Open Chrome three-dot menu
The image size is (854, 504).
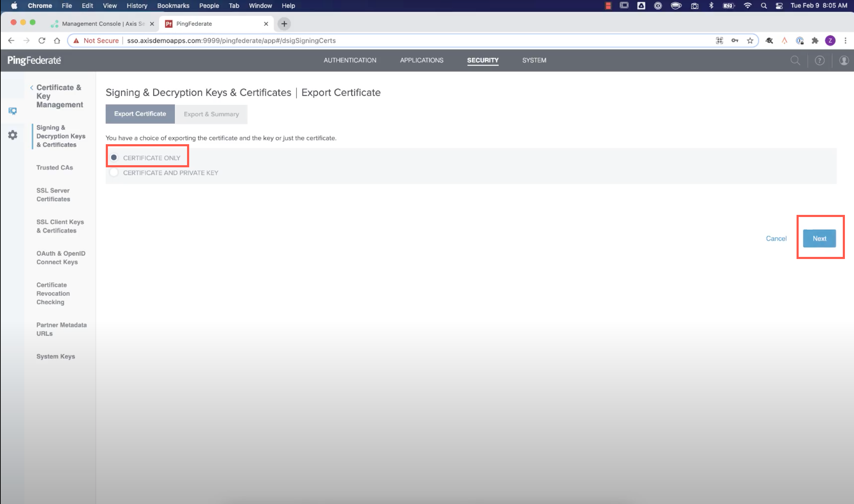pyautogui.click(x=845, y=41)
